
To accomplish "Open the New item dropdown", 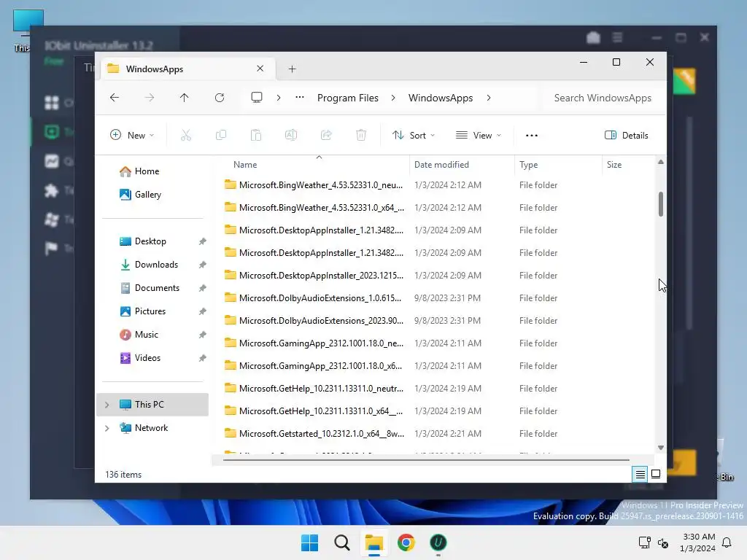I will click(x=132, y=135).
